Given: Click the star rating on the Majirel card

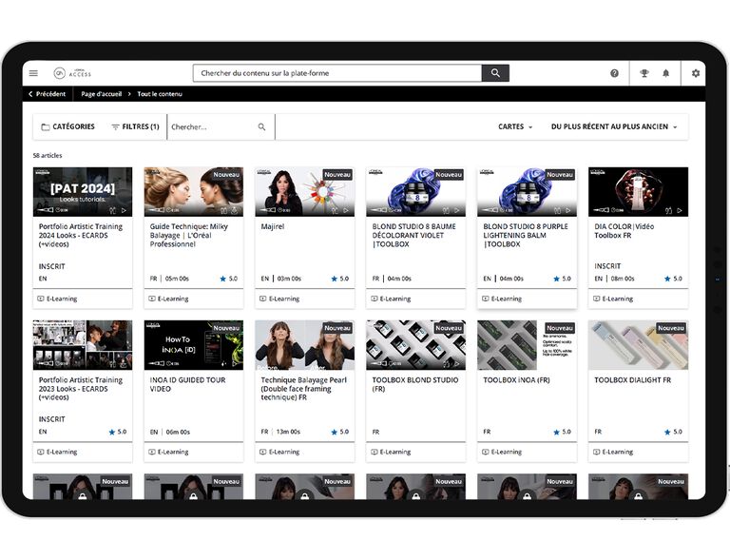Looking at the screenshot, I should 340,279.
